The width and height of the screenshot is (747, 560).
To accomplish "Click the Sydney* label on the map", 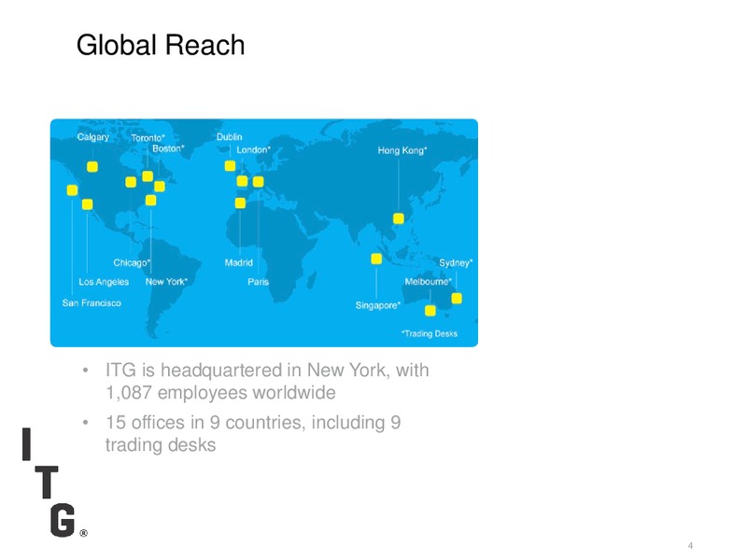I will [x=456, y=263].
